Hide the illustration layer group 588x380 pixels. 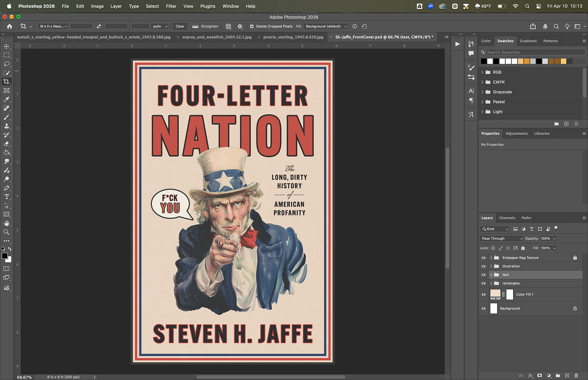click(483, 266)
